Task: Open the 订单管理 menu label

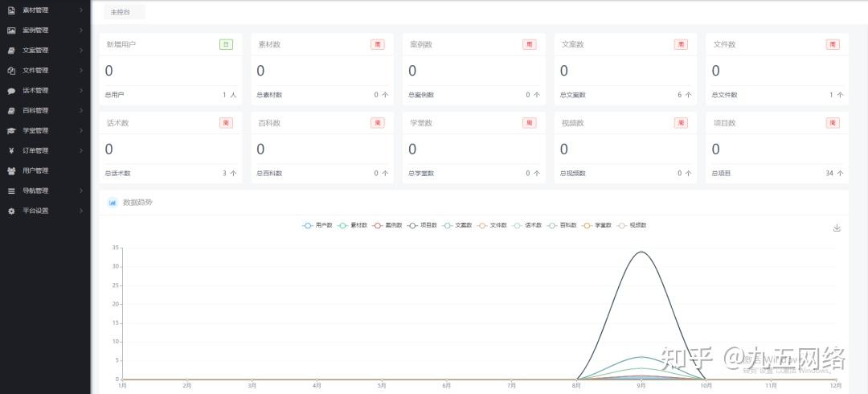Action: click(x=35, y=150)
